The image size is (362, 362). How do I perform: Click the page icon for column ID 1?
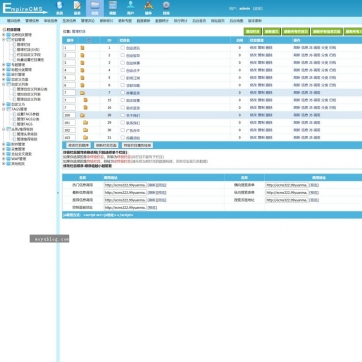[82, 48]
